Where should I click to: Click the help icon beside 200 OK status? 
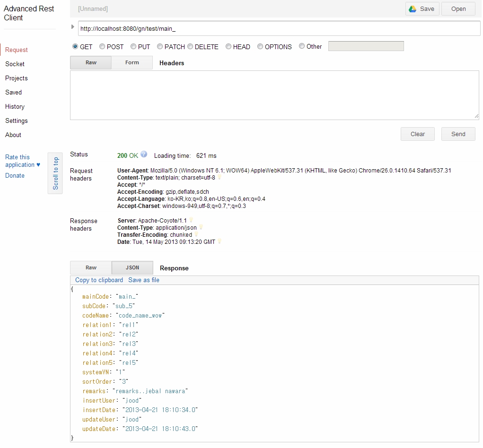pyautogui.click(x=144, y=154)
